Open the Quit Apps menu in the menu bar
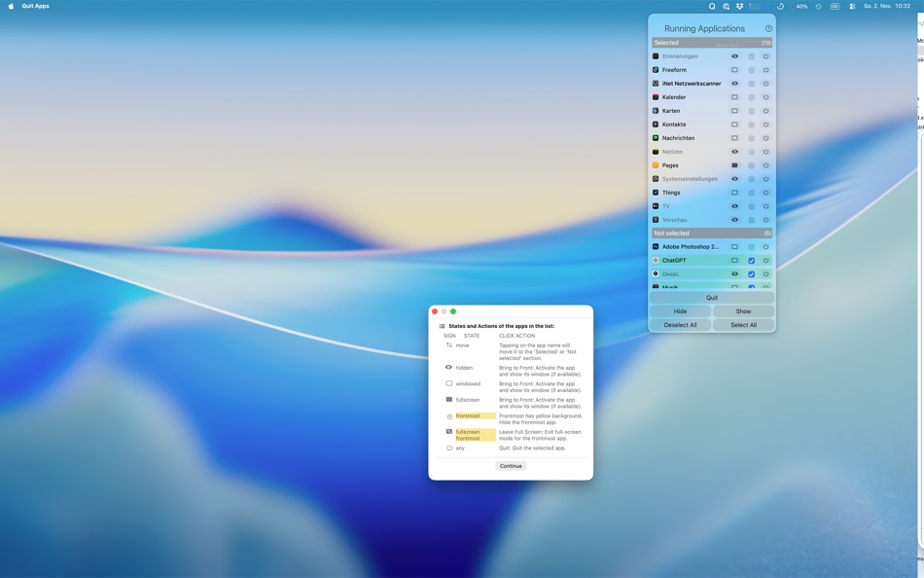Image resolution: width=924 pixels, height=578 pixels. 35,5
